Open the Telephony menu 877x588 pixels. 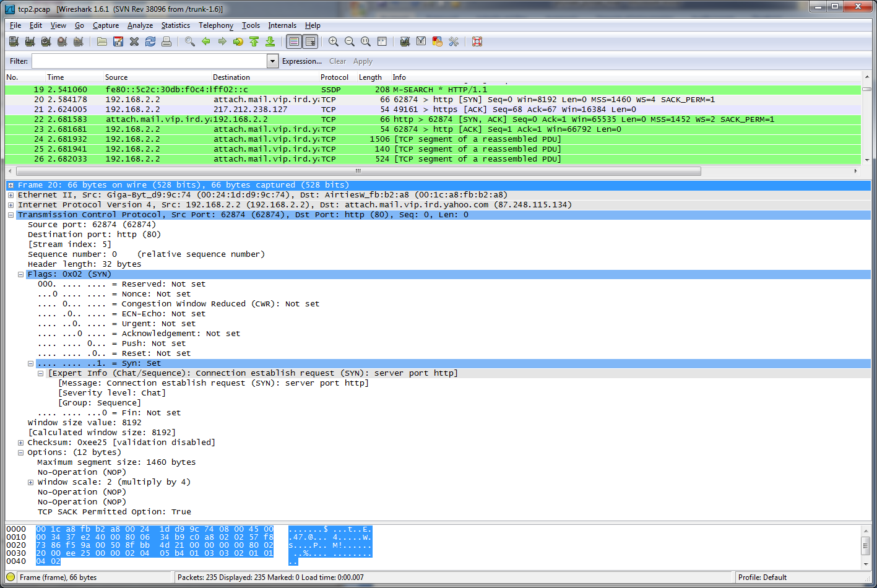(x=216, y=25)
